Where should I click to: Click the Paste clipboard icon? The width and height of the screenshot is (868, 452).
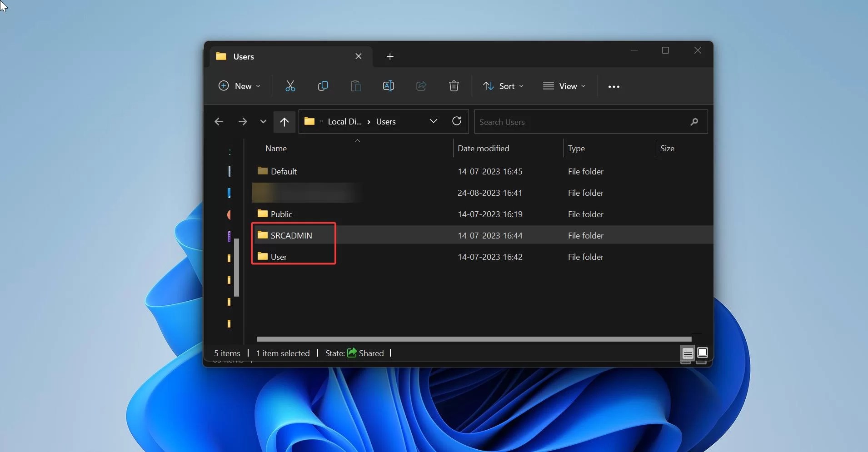(356, 86)
